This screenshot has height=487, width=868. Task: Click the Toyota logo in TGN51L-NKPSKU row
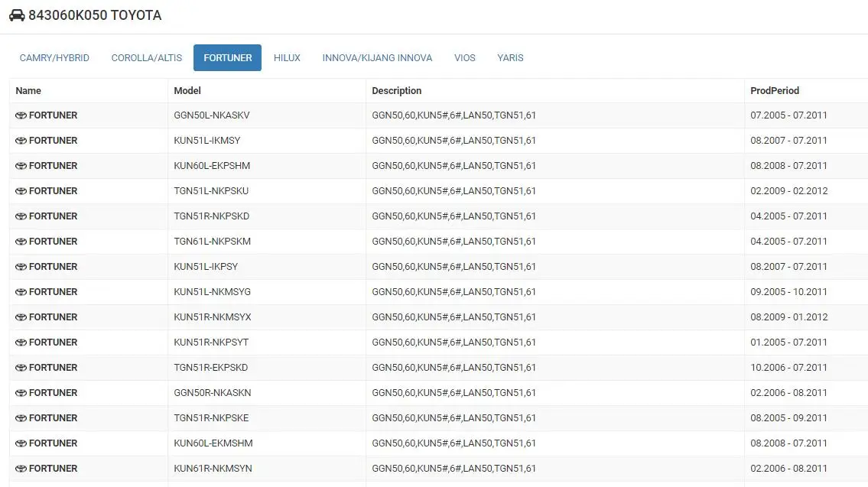(x=21, y=191)
